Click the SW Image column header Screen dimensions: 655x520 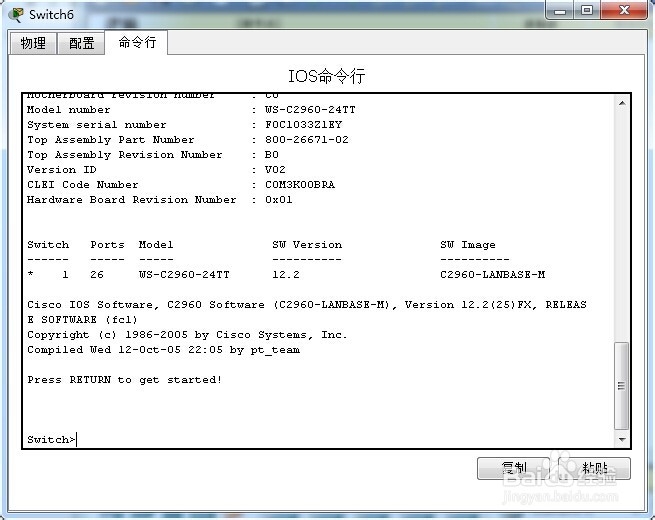(468, 245)
